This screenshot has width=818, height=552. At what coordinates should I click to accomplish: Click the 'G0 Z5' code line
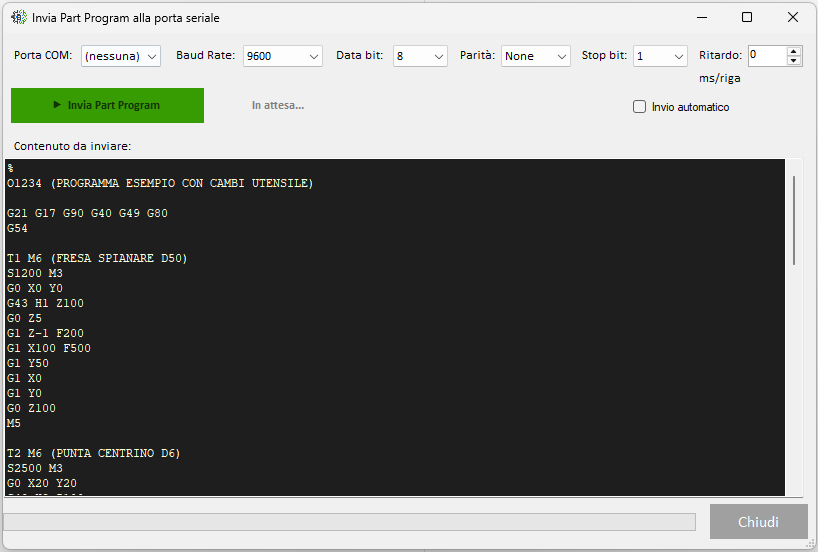tap(24, 318)
